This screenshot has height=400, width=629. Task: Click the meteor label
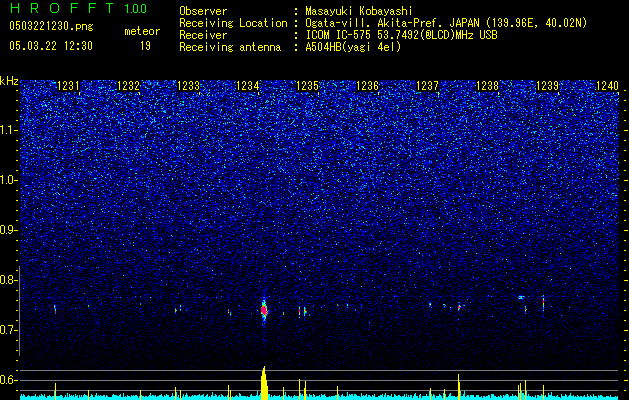[142, 31]
